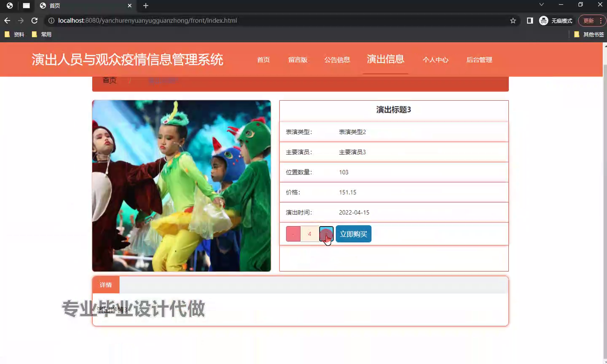Click the 主要演员3 value

pyautogui.click(x=352, y=152)
